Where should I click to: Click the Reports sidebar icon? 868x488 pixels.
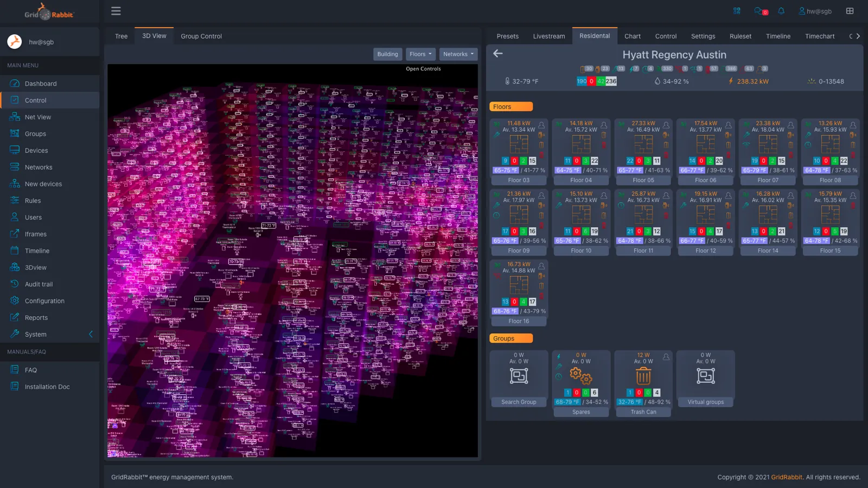point(15,317)
